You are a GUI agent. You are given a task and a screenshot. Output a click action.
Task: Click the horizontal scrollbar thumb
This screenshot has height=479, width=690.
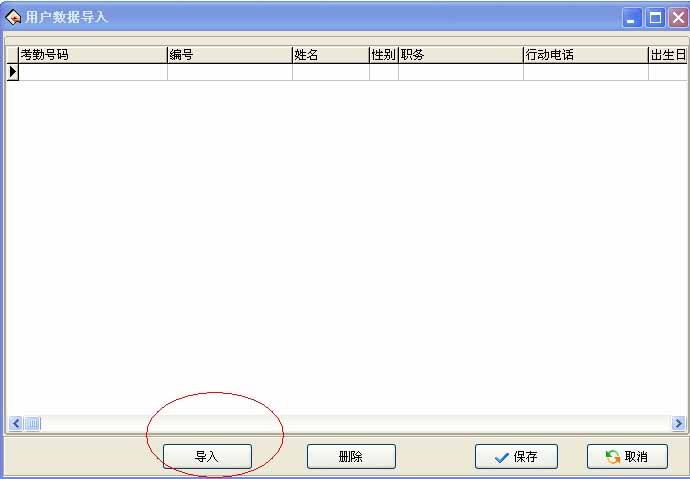click(33, 424)
